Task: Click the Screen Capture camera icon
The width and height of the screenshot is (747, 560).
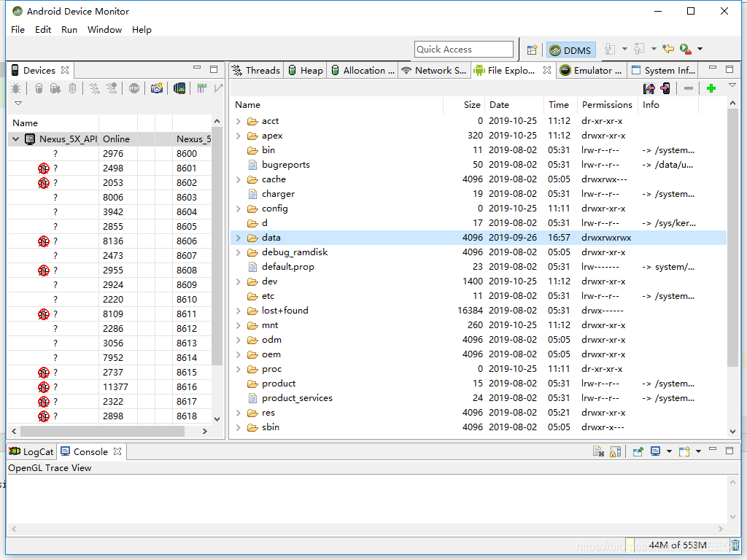Action: pyautogui.click(x=157, y=88)
